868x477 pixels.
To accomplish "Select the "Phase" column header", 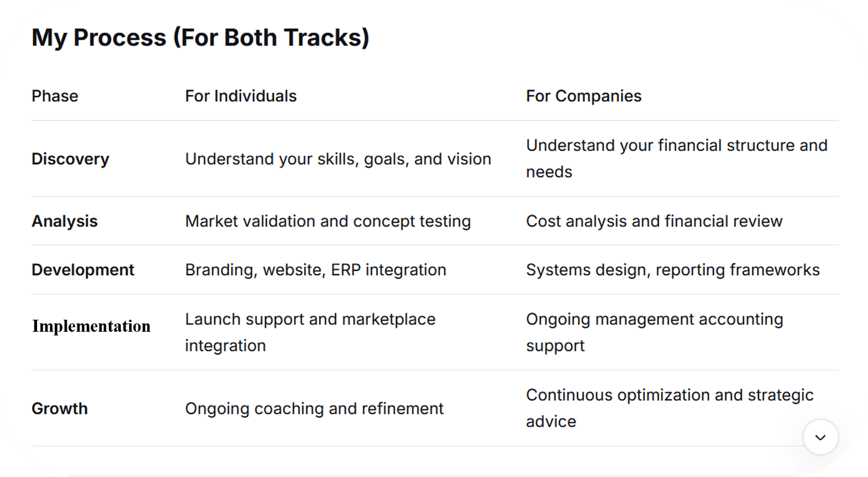I will [x=55, y=96].
